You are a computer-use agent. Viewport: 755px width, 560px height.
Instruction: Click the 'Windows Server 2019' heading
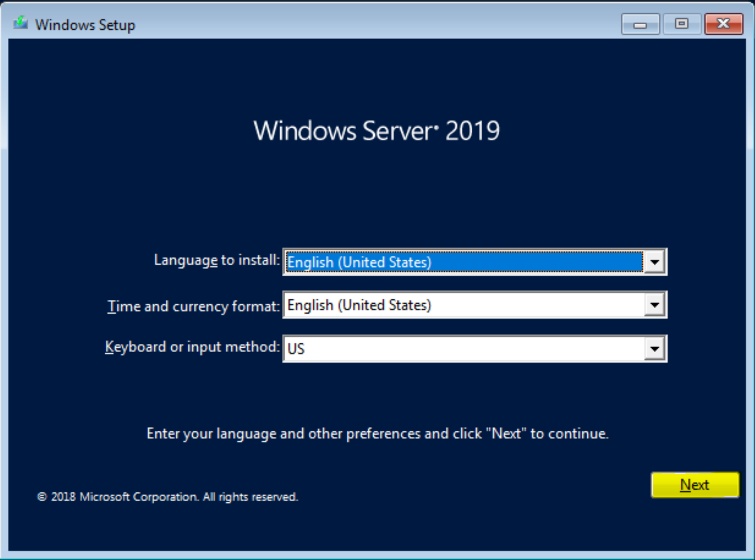(377, 131)
